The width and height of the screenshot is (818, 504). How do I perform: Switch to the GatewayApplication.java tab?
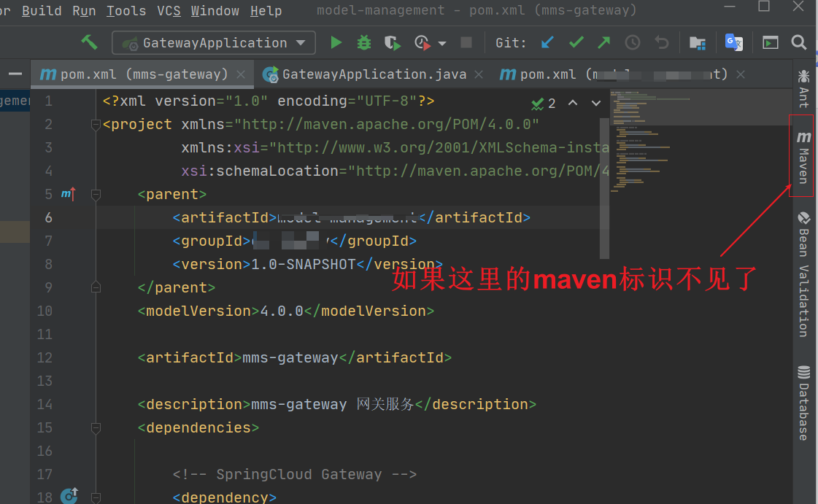point(374,74)
